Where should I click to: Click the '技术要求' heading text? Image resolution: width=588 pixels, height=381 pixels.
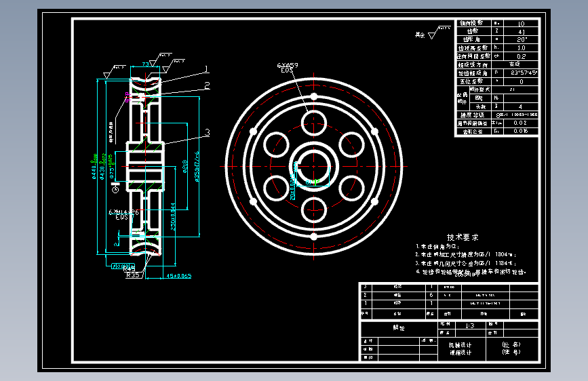(463, 237)
